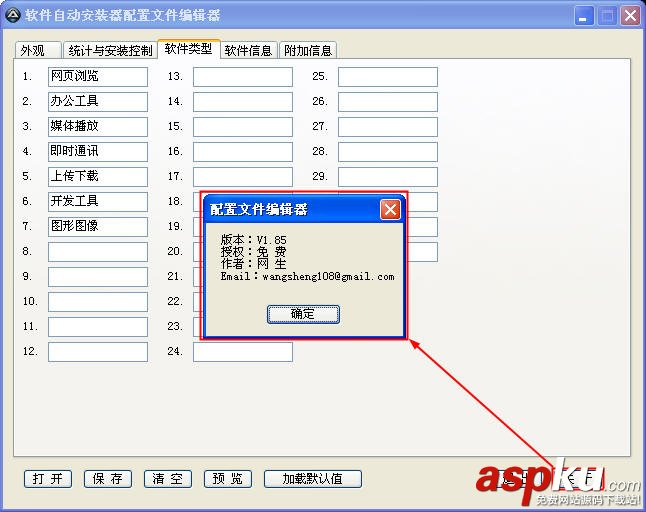Viewport: 646px width, 512px height.
Task: Click field 6 containing 开发工具
Action: coord(98,202)
